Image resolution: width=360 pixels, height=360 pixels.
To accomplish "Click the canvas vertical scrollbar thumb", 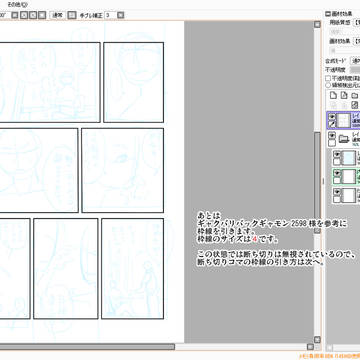I will tap(317, 182).
